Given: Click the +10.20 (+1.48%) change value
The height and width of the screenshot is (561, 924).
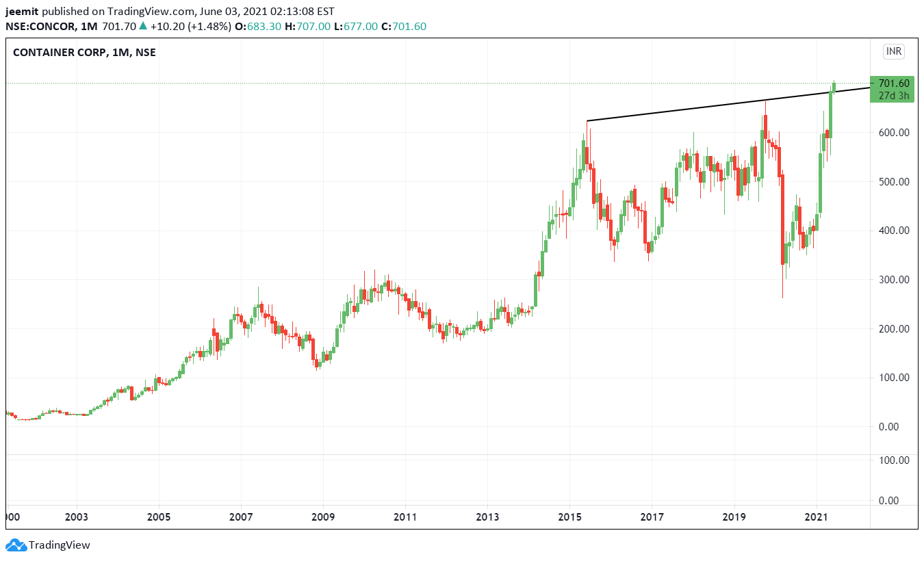Looking at the screenshot, I should click(x=190, y=26).
